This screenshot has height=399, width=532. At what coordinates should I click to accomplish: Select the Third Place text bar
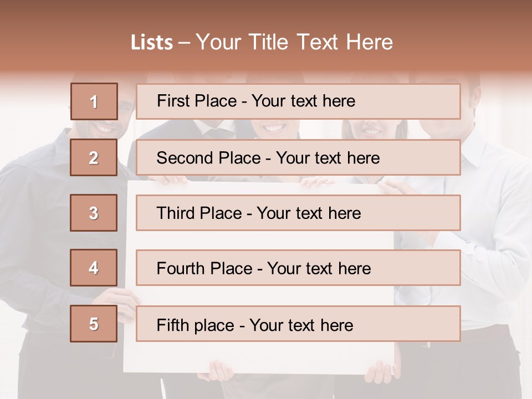point(298,213)
